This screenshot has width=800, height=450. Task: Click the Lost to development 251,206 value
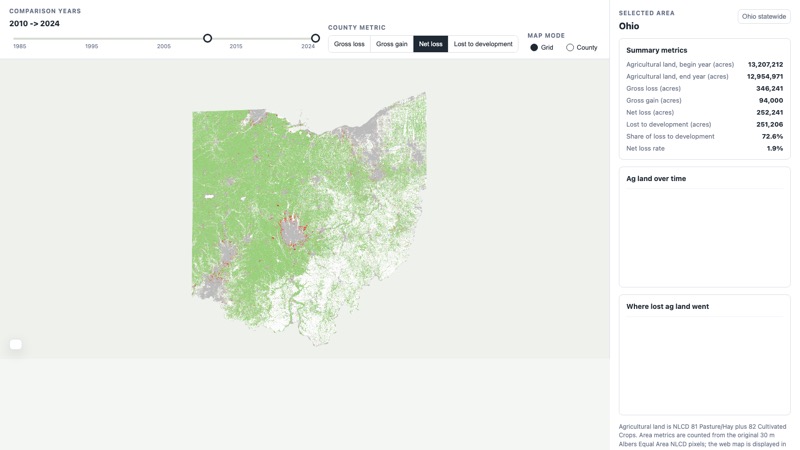(769, 124)
